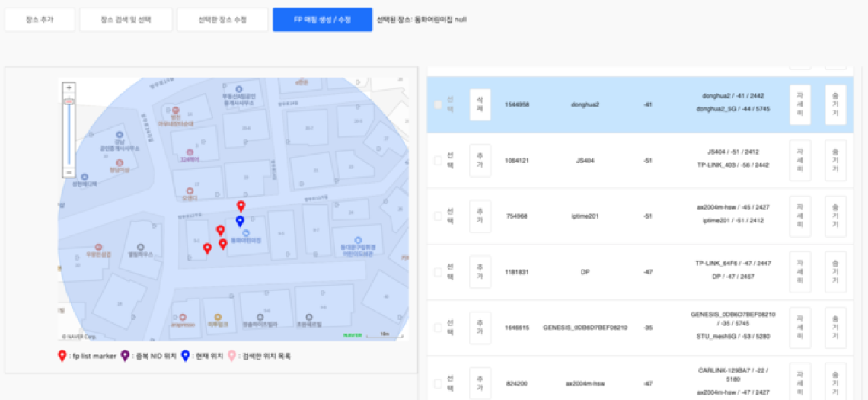The width and height of the screenshot is (868, 400).
Task: Zoom out the map with minus button
Action: (x=69, y=172)
